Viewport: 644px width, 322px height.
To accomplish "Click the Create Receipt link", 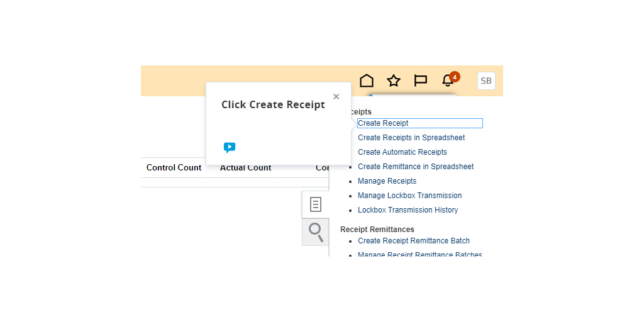I will (x=383, y=123).
